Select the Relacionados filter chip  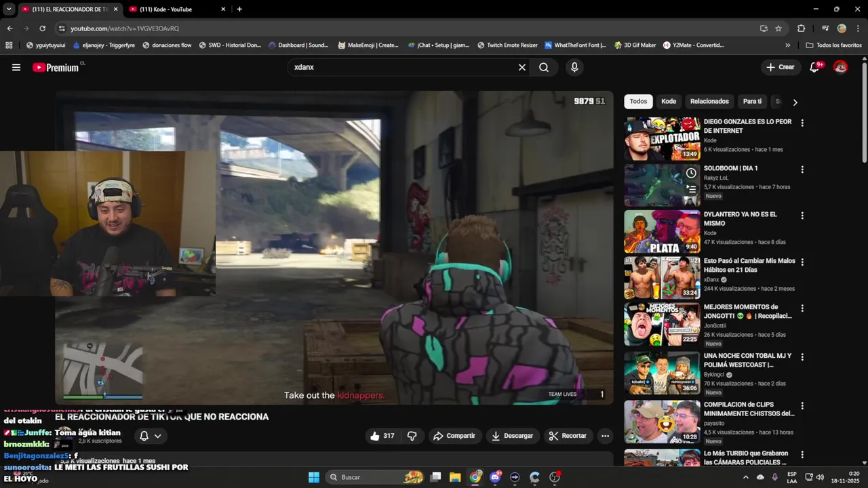click(x=709, y=101)
